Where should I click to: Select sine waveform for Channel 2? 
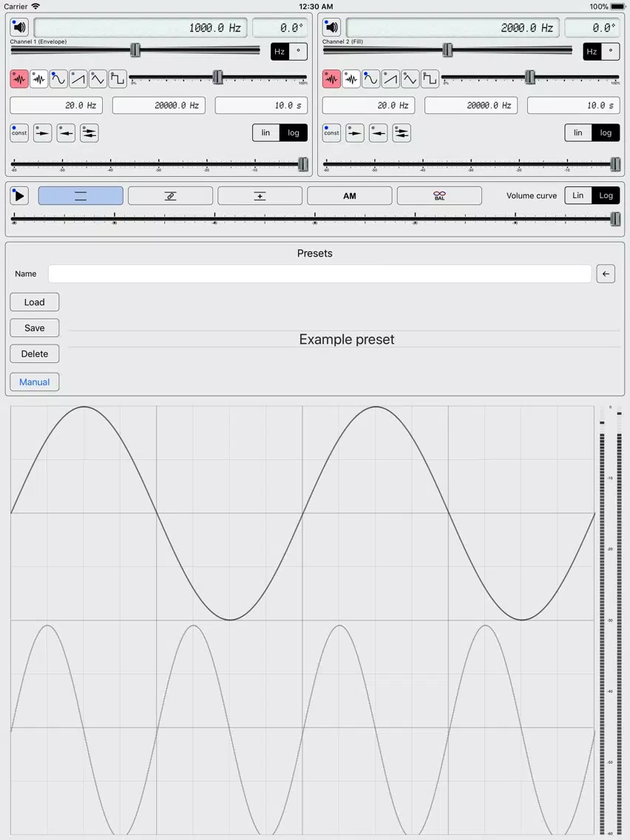point(370,79)
